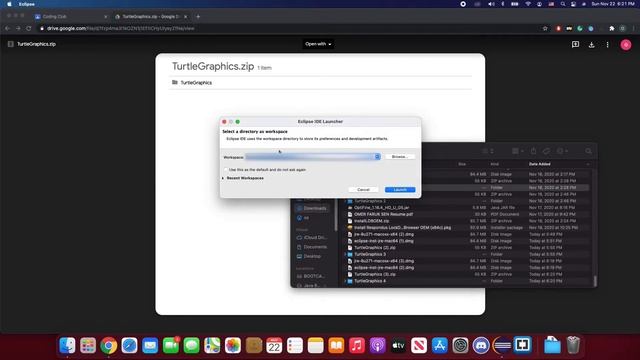The image size is (640, 360).
Task: Reload the page in Chrome
Action: click(29, 29)
